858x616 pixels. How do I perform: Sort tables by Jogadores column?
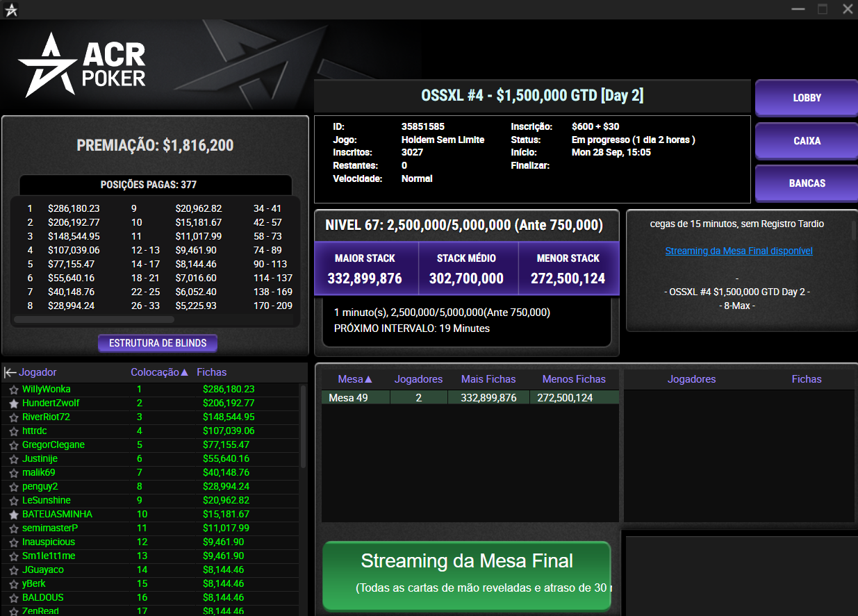tap(418, 379)
